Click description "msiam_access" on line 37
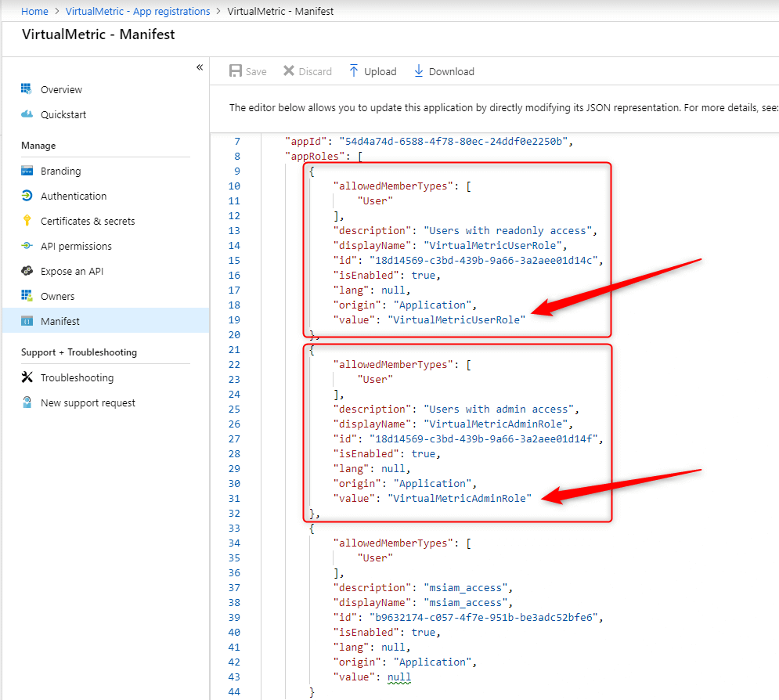Viewport: 779px width, 700px height. coord(466,588)
